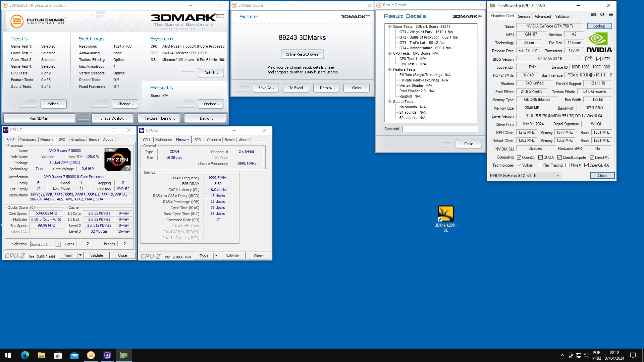Click the Run 3DMark button
The image size is (644, 362).
[x=39, y=118]
